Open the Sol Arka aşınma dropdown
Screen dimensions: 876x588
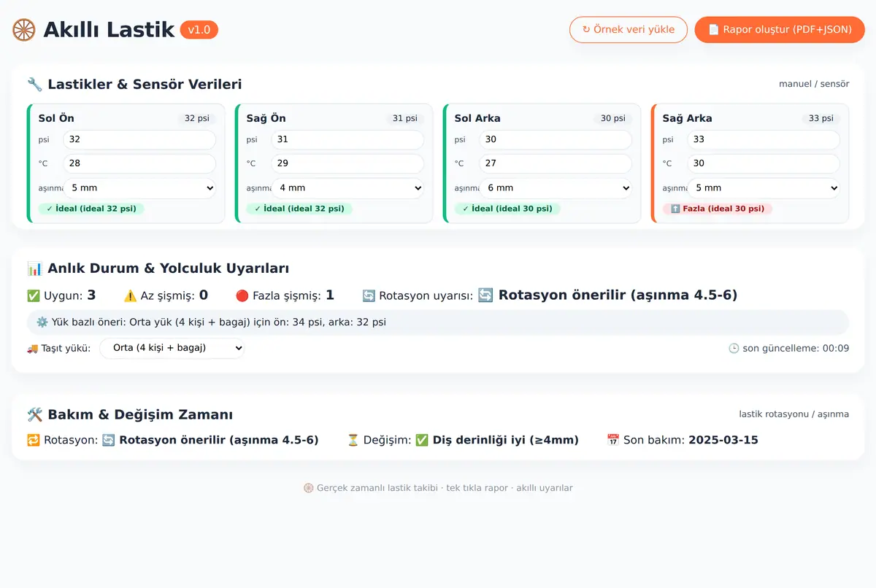click(556, 187)
